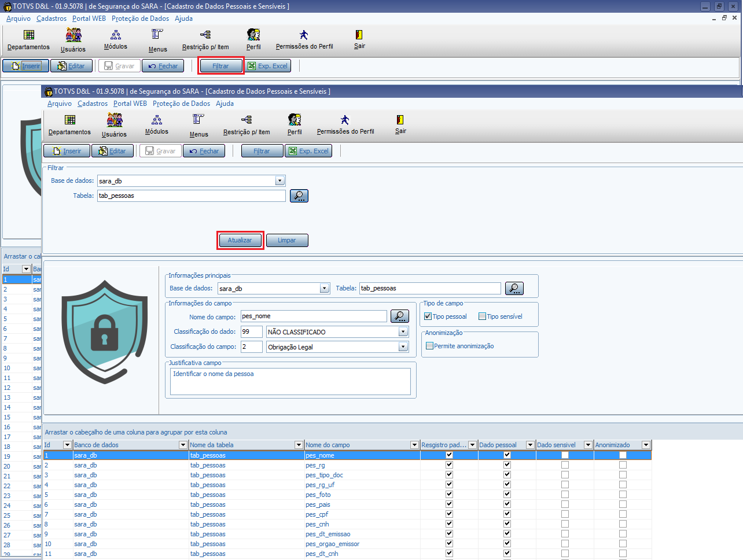Screen dimensions: 743x560
Task: Click the table search icon in Filtrar group
Action: 299,196
